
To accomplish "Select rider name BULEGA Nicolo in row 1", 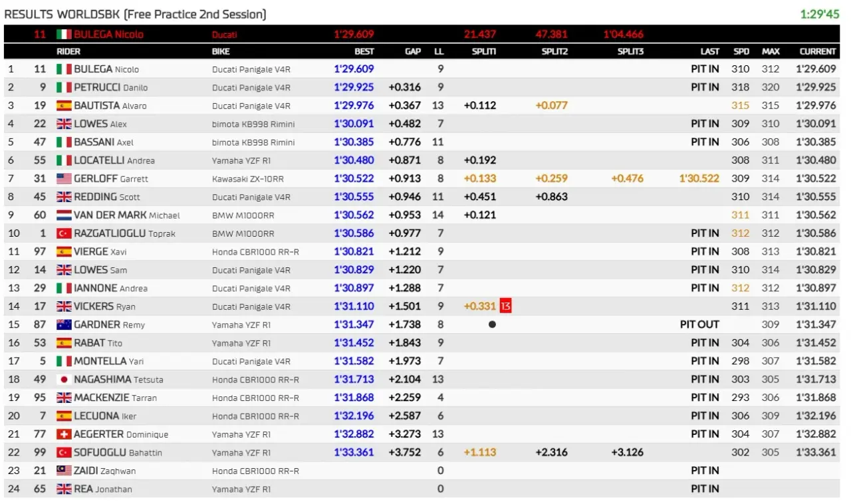I will (106, 69).
